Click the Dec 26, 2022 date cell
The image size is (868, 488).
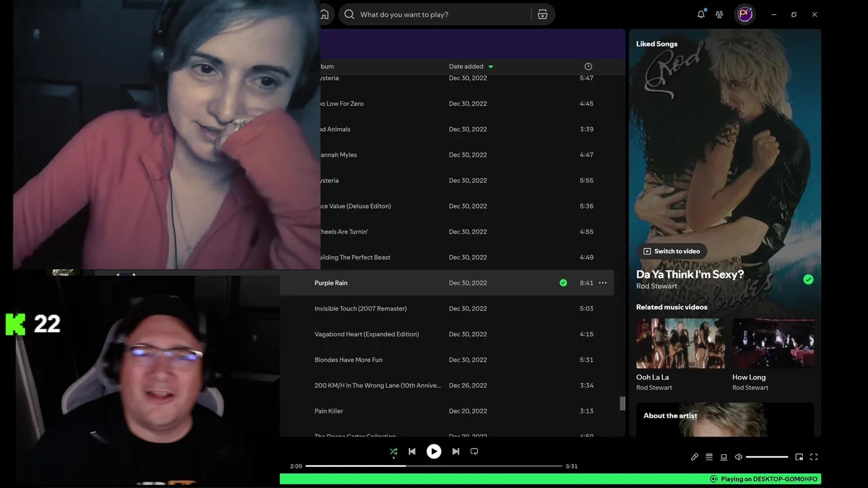(x=468, y=386)
